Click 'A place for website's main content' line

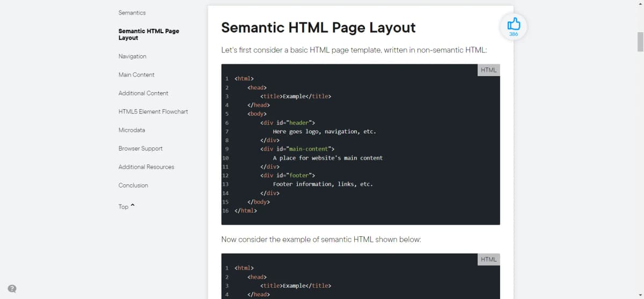click(x=328, y=158)
